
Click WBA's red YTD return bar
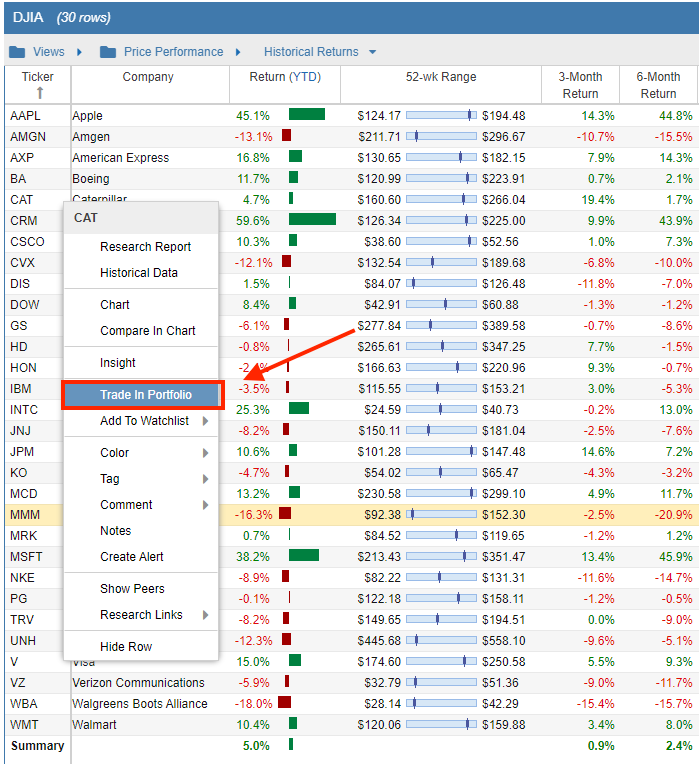pos(284,702)
